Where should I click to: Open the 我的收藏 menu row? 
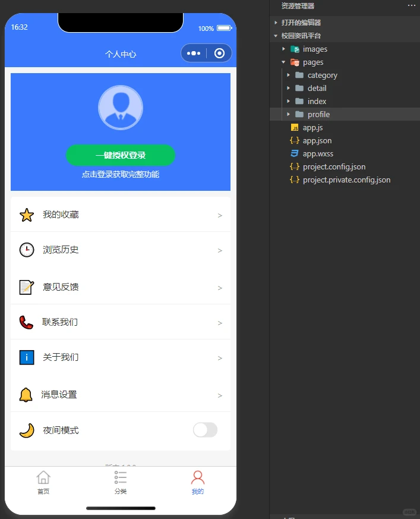(x=121, y=215)
